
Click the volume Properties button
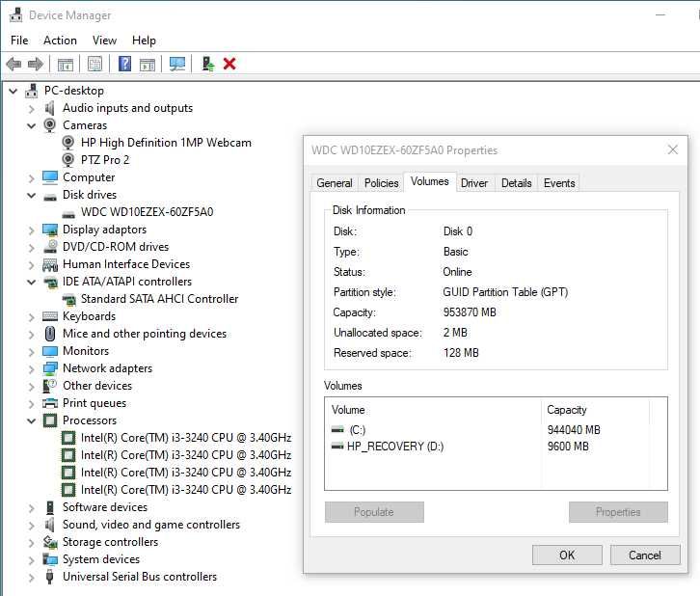pos(618,512)
